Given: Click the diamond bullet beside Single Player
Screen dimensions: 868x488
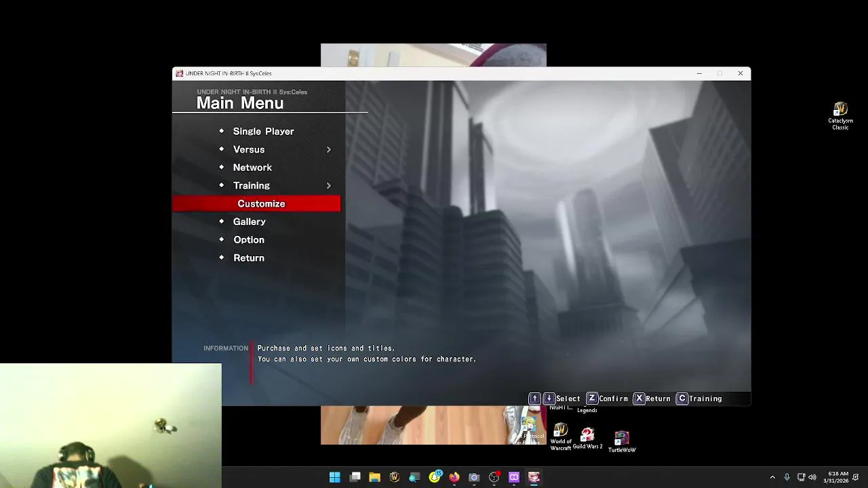Looking at the screenshot, I should click(x=221, y=131).
